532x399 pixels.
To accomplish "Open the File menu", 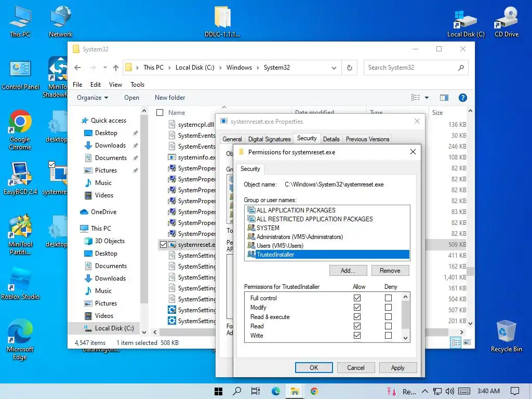I will point(77,85).
